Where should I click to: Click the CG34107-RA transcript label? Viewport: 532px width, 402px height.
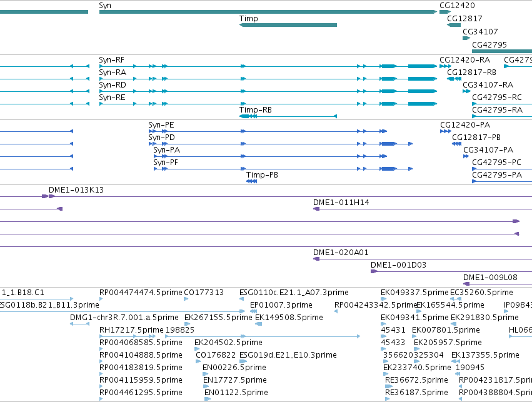488,85
